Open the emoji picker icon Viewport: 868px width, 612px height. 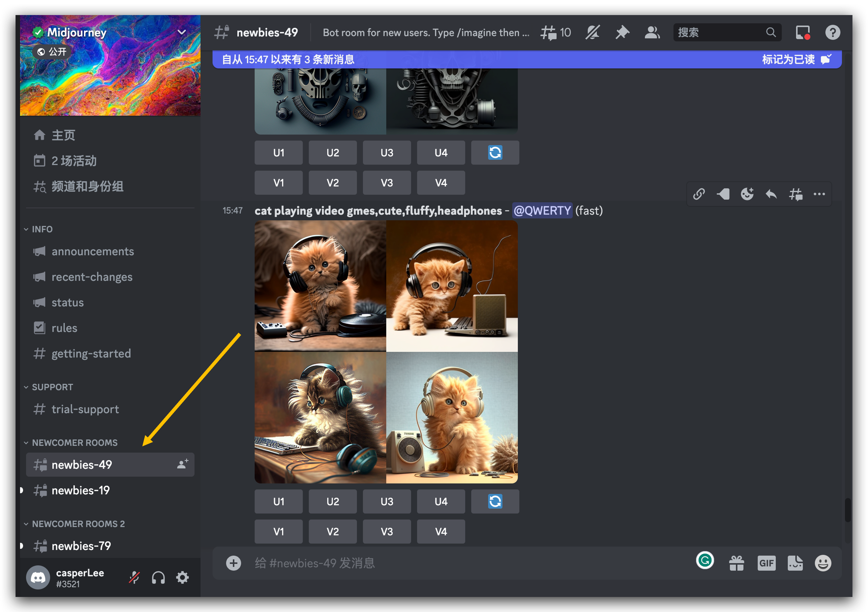pos(823,563)
